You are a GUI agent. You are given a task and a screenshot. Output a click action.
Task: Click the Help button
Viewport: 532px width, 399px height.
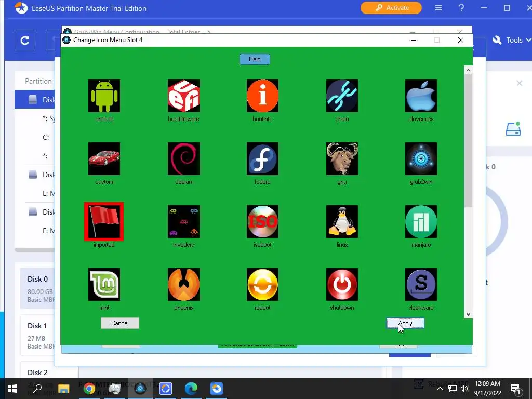coord(255,59)
